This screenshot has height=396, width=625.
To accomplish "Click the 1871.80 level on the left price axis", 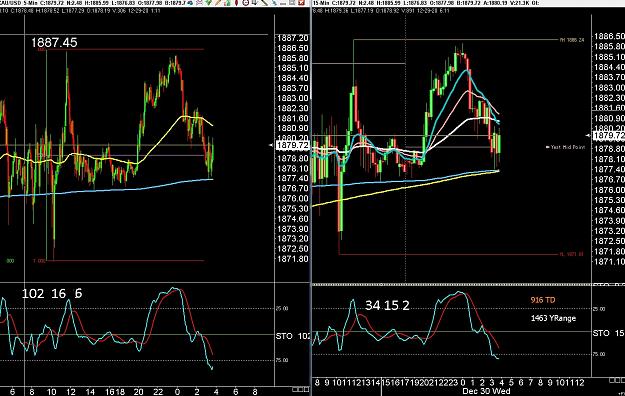I will (293, 259).
